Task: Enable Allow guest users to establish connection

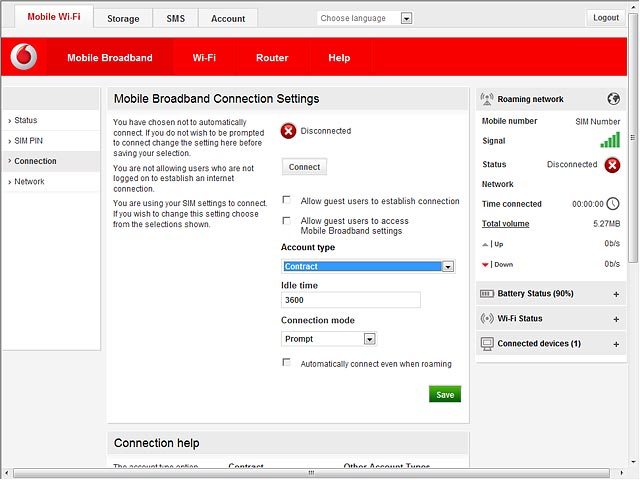Action: (287, 200)
